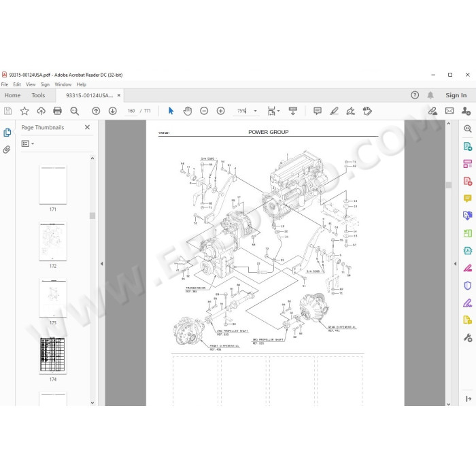Open the Edit menu
Viewport: 476px width, 476px height.
point(17,84)
